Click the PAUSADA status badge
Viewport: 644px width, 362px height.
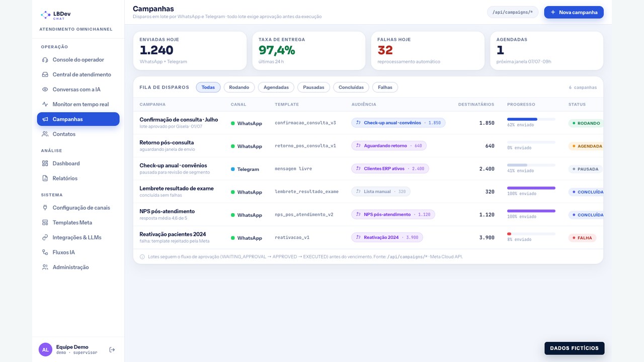click(586, 169)
